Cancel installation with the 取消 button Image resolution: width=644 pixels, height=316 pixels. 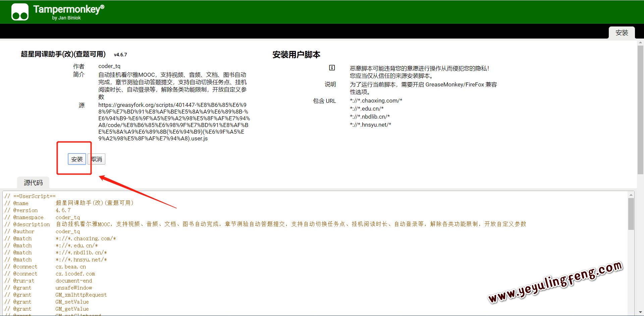[x=97, y=159]
